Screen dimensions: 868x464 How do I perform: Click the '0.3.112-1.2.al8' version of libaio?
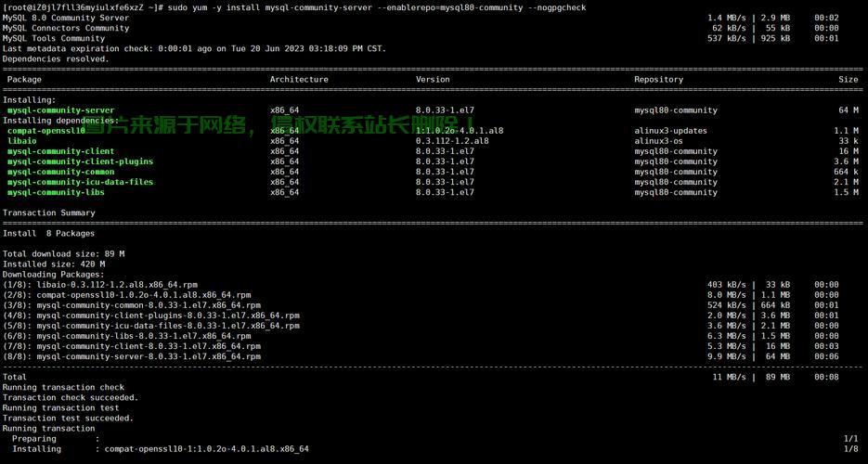click(452, 141)
